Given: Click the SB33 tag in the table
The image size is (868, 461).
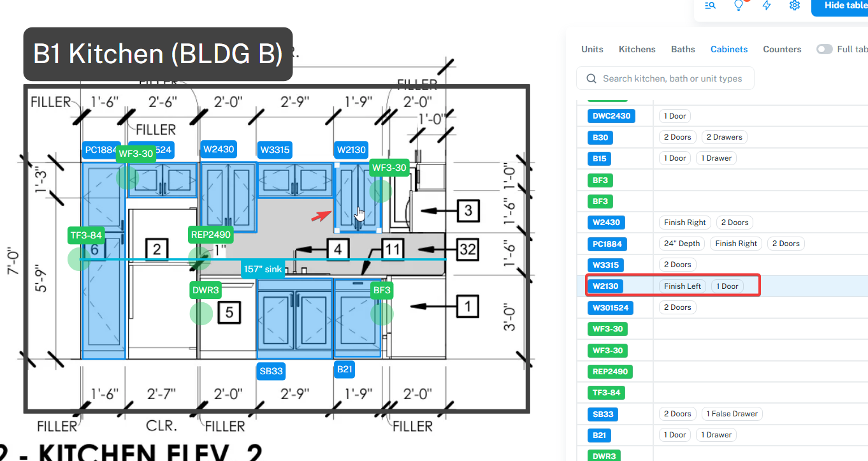Looking at the screenshot, I should tap(603, 414).
